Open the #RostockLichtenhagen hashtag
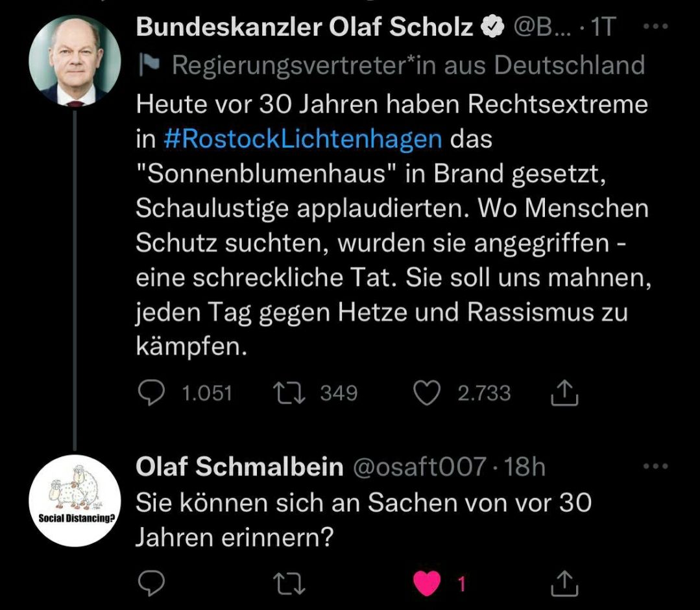 302,139
